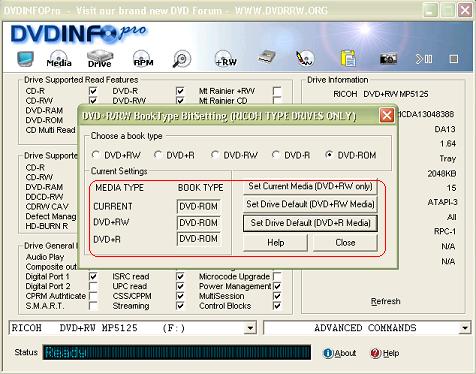This screenshot has width=476, height=374.
Task: Toggle the CPRM Authticate checkbox
Action: click(x=93, y=296)
